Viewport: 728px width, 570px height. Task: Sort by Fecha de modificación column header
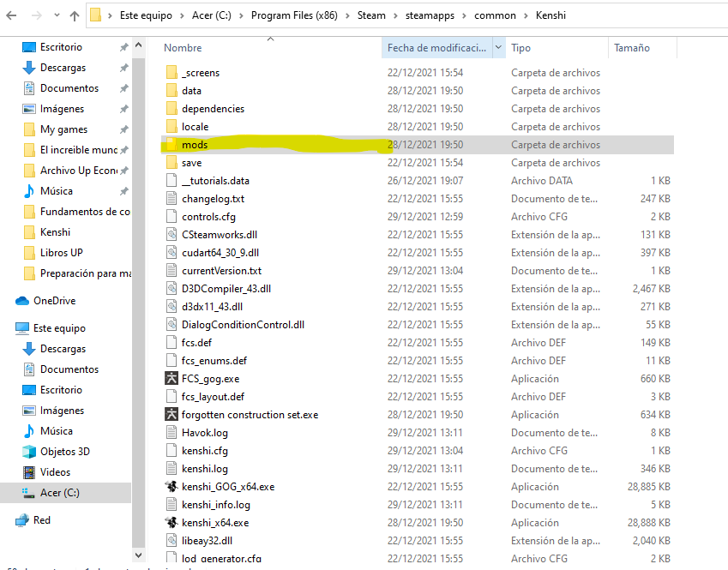pyautogui.click(x=436, y=48)
